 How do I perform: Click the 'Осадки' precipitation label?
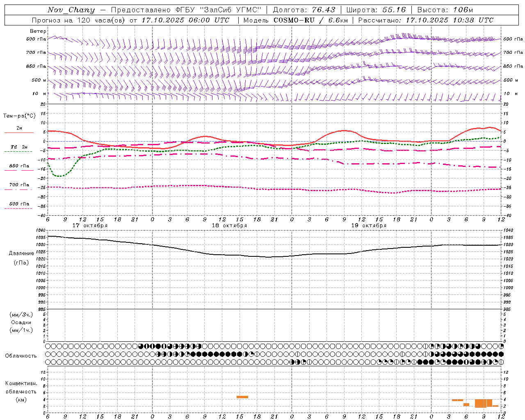21,322
